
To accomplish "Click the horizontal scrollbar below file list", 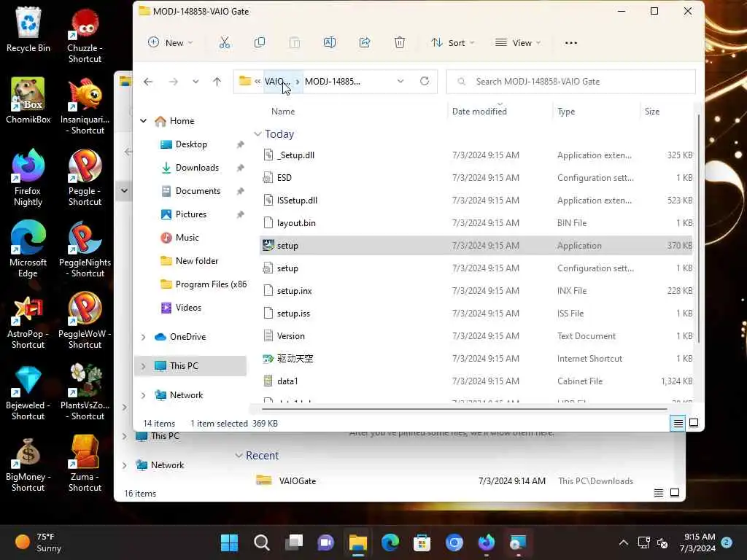I will coord(465,408).
